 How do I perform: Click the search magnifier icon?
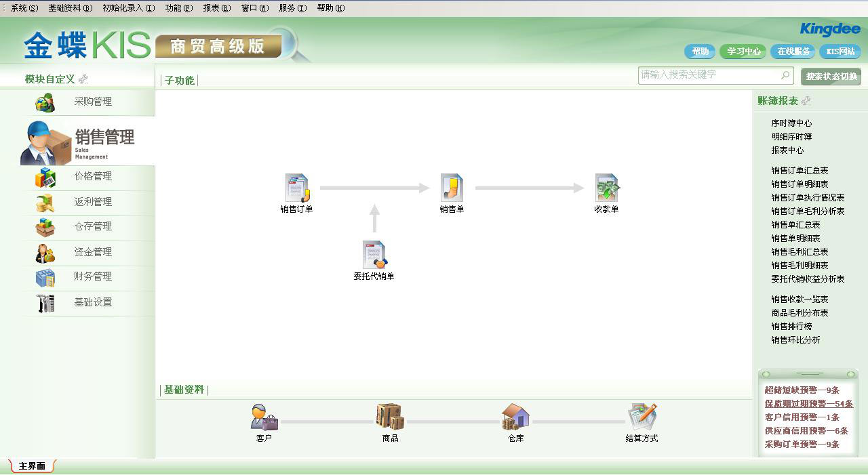[x=785, y=75]
